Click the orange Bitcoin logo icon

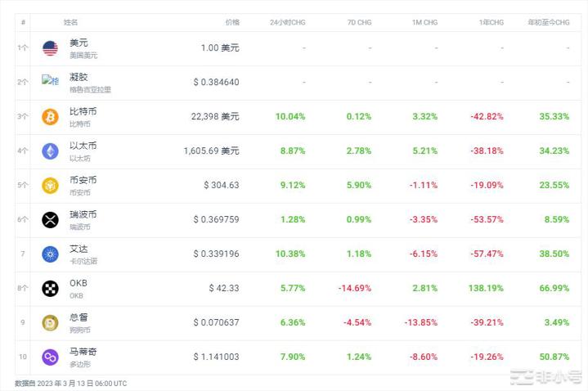[50, 117]
